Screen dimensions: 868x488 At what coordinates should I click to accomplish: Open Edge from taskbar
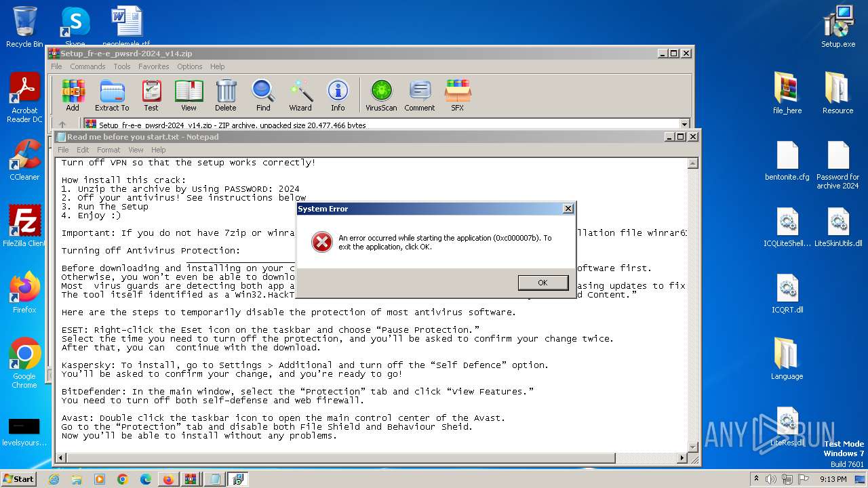pyautogui.click(x=146, y=479)
